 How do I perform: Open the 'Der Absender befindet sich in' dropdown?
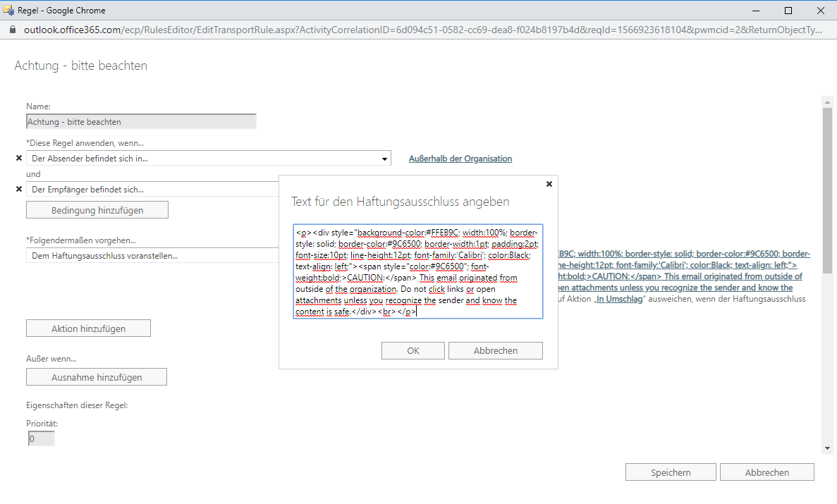click(x=209, y=159)
